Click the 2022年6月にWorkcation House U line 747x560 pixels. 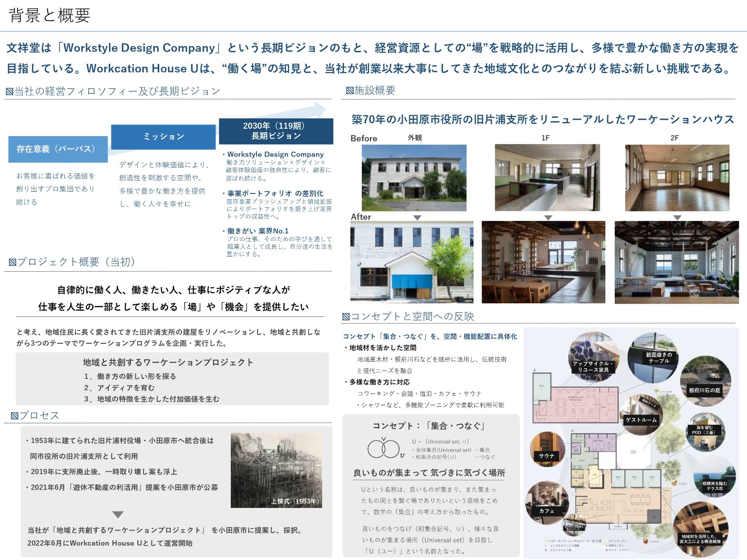click(110, 543)
